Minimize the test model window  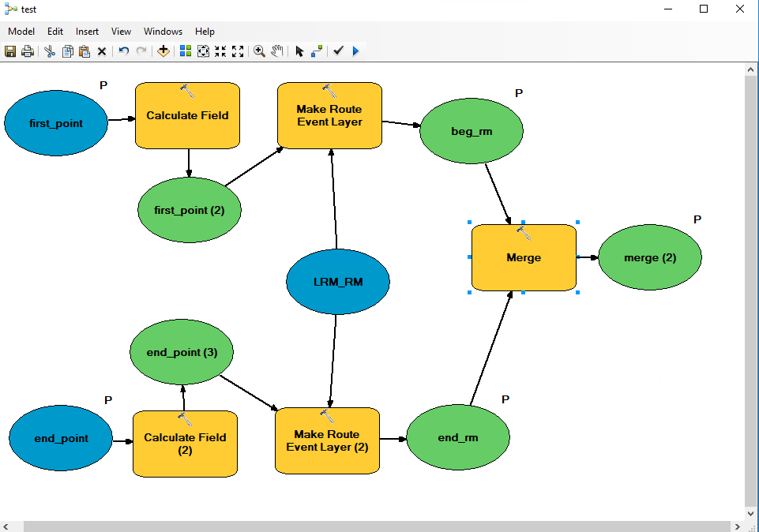tap(668, 9)
